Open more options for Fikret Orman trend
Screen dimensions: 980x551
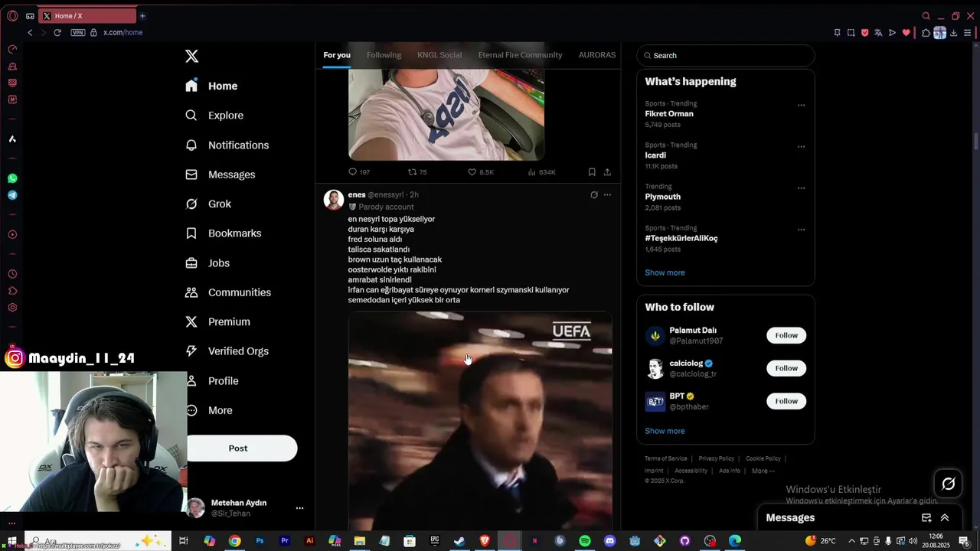(x=801, y=105)
